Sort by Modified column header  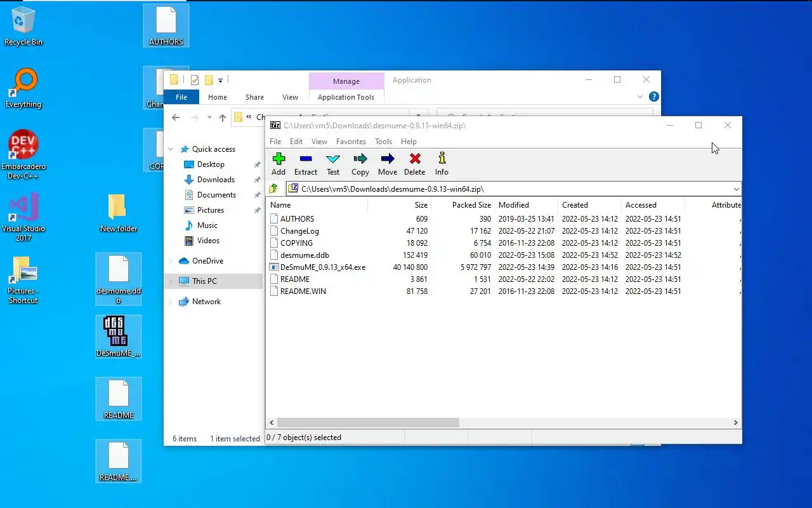(527, 205)
